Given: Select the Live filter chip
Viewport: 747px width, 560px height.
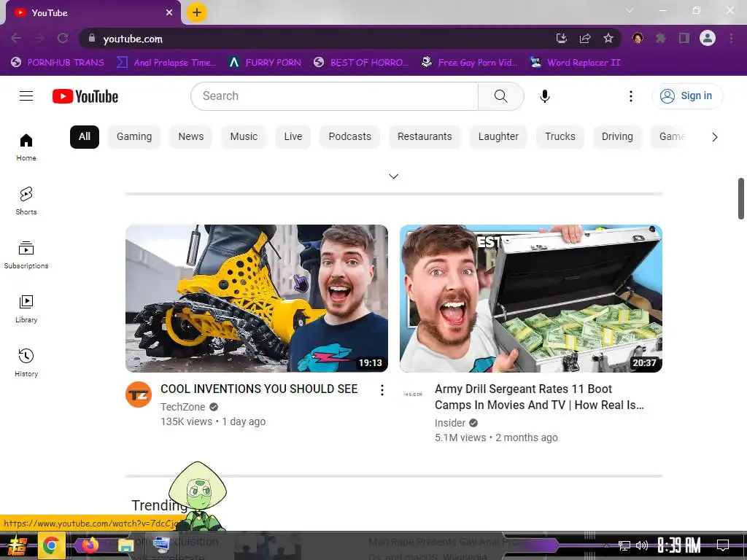Looking at the screenshot, I should (293, 136).
